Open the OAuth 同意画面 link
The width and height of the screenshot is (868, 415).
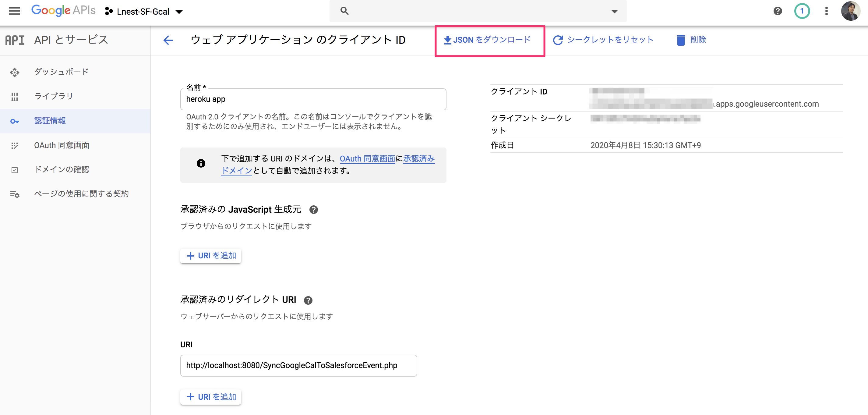[x=367, y=158]
